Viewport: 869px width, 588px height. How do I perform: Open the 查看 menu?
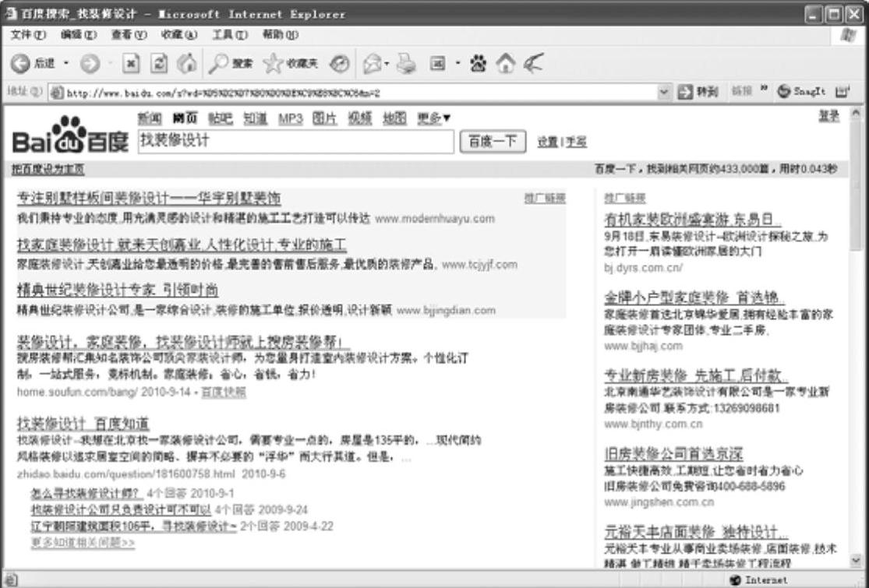click(129, 34)
